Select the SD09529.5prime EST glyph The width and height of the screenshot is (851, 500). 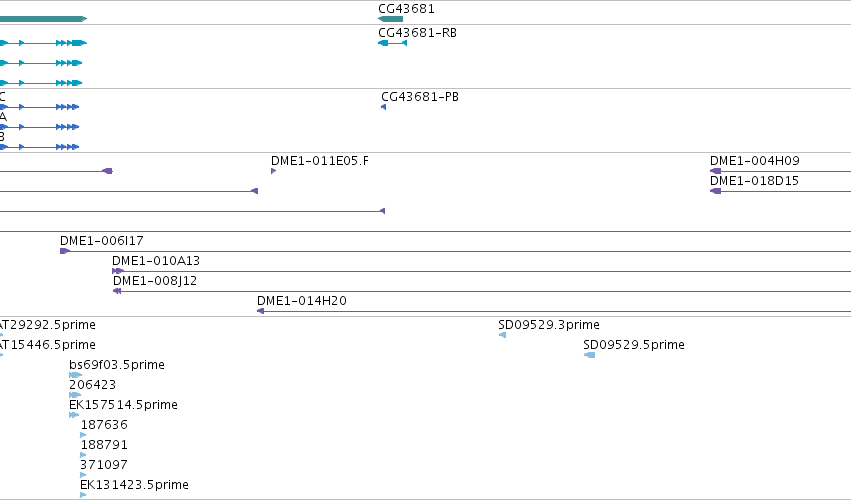click(x=589, y=355)
